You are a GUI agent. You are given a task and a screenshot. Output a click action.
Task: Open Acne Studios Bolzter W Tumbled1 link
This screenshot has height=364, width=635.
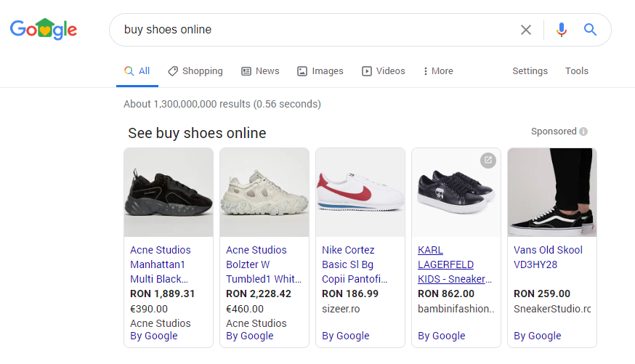point(264,264)
